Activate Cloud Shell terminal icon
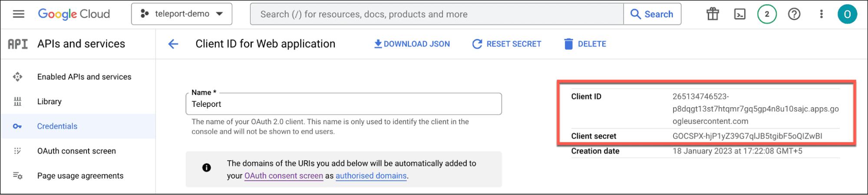This screenshot has width=868, height=195. (x=739, y=14)
